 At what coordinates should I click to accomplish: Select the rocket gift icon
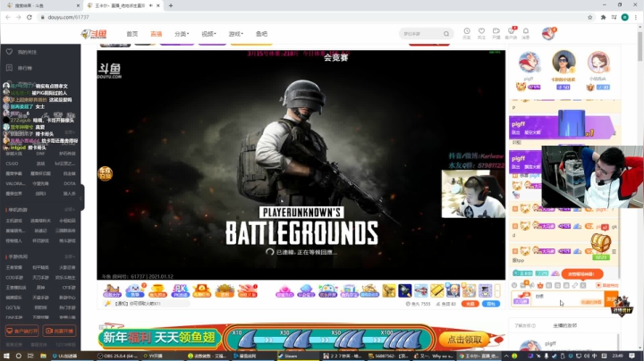405,290
